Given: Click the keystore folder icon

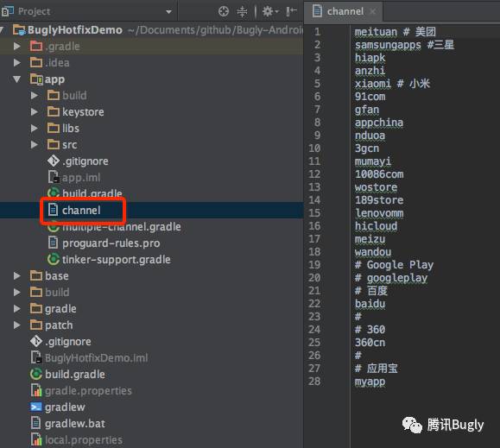Looking at the screenshot, I should pos(54,111).
